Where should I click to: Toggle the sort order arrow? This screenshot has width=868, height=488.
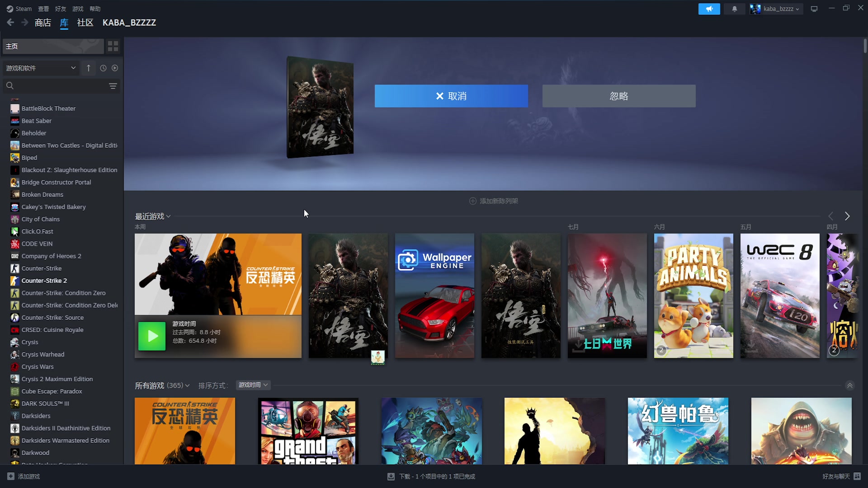[89, 68]
